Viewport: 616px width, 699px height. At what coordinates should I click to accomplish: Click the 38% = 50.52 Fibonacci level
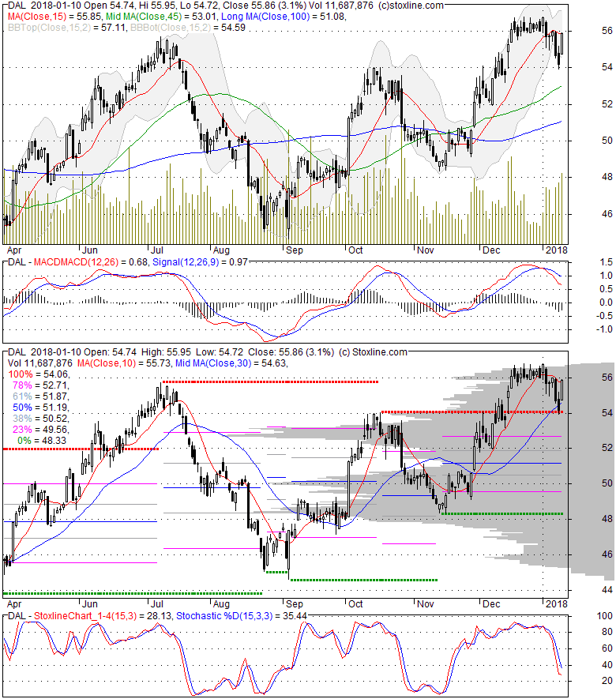pos(38,417)
